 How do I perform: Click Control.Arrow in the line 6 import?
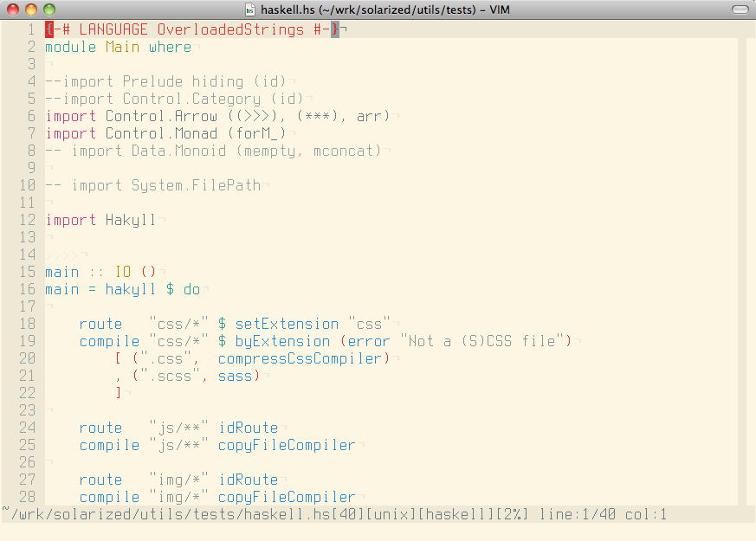pos(161,116)
